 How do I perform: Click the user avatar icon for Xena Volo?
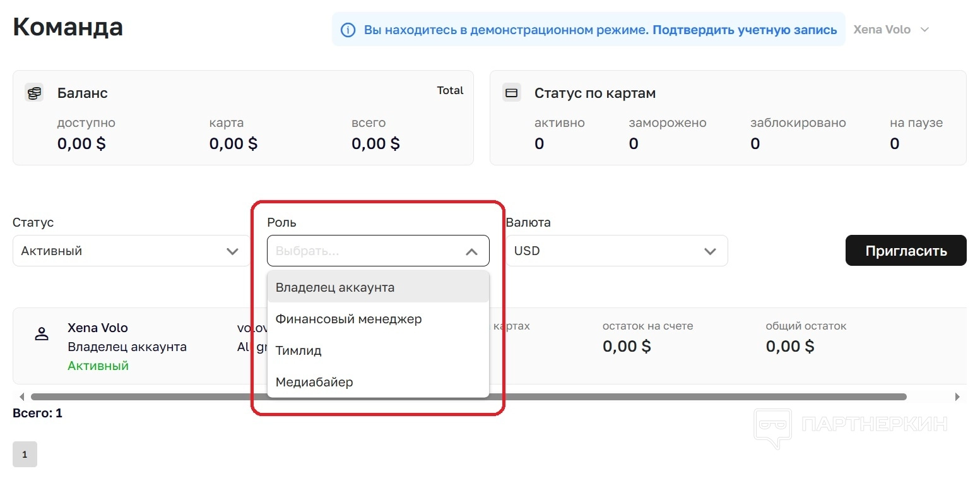[42, 334]
